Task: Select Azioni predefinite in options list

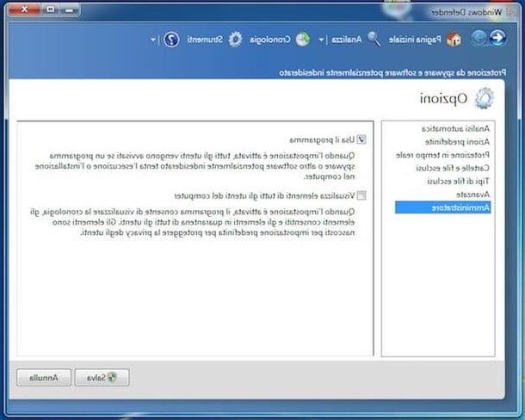Action: coord(457,142)
